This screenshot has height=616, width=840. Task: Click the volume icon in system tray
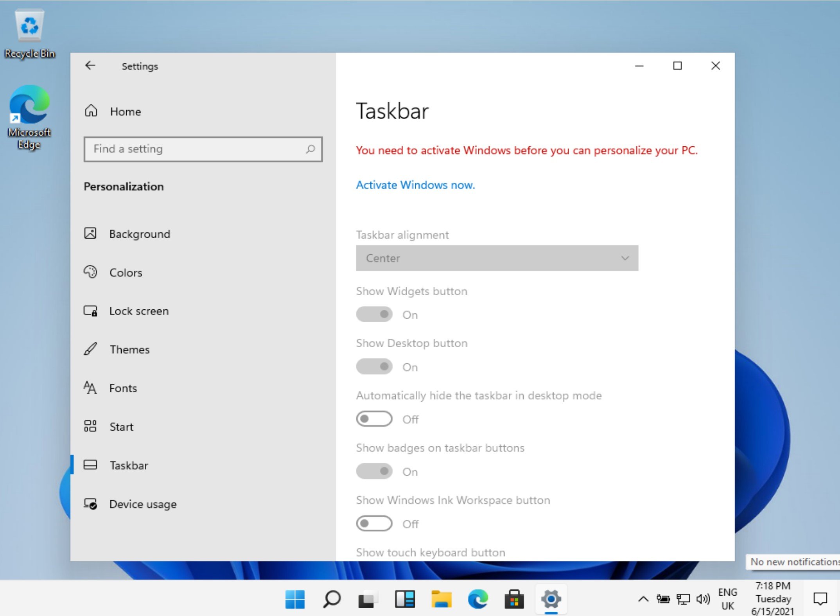(x=703, y=599)
